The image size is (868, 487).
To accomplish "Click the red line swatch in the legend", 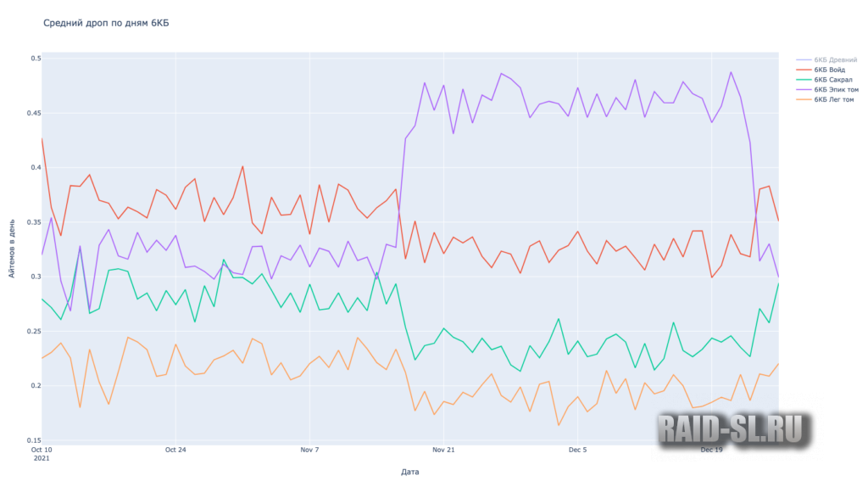I will click(804, 70).
